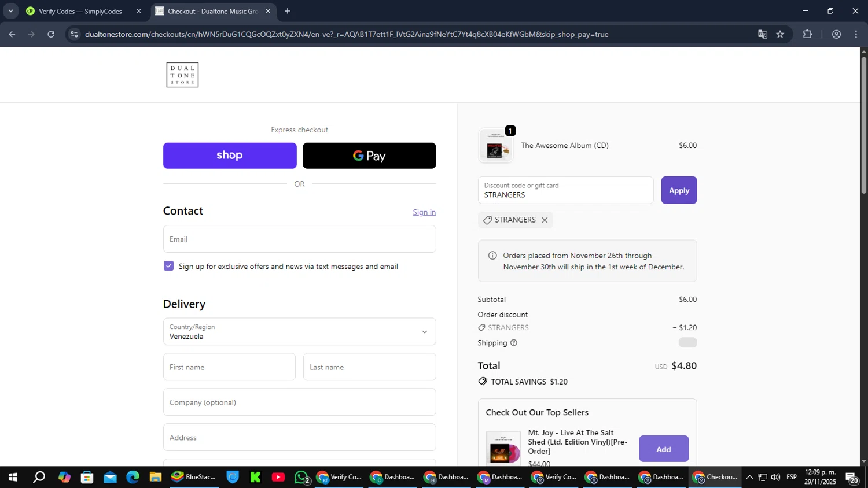Open YouTube from the taskbar
The width and height of the screenshot is (868, 488).
tap(278, 477)
